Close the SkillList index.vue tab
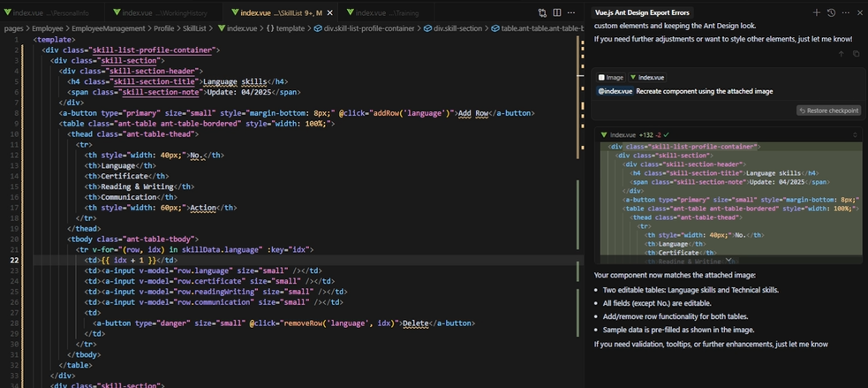868x388 pixels. (x=329, y=13)
